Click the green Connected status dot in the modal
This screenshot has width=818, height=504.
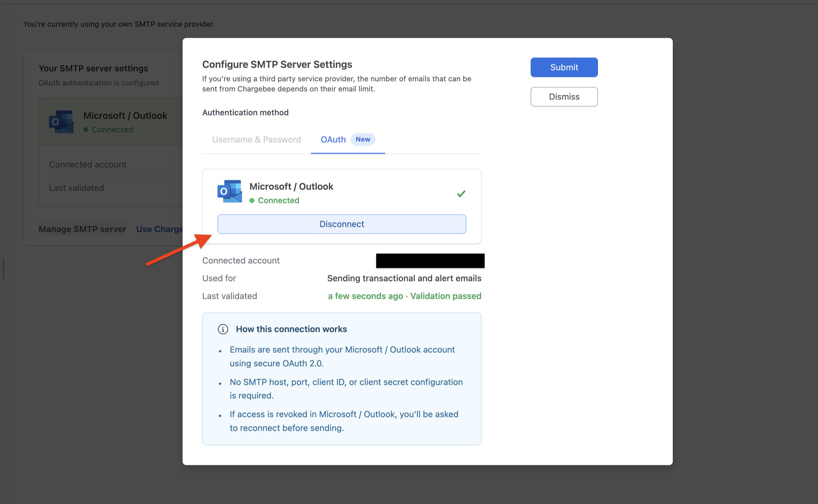252,200
